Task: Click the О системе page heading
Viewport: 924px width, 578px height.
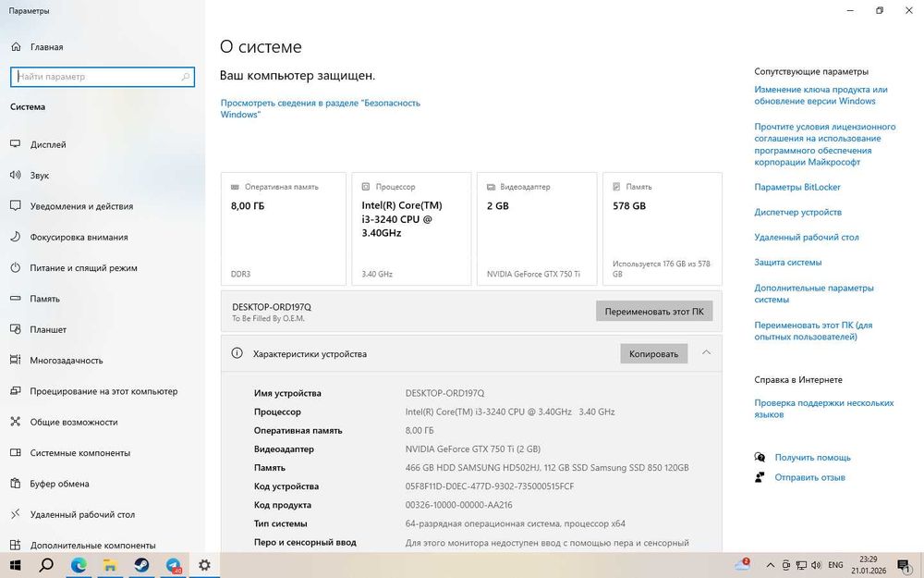Action: pyautogui.click(x=261, y=46)
